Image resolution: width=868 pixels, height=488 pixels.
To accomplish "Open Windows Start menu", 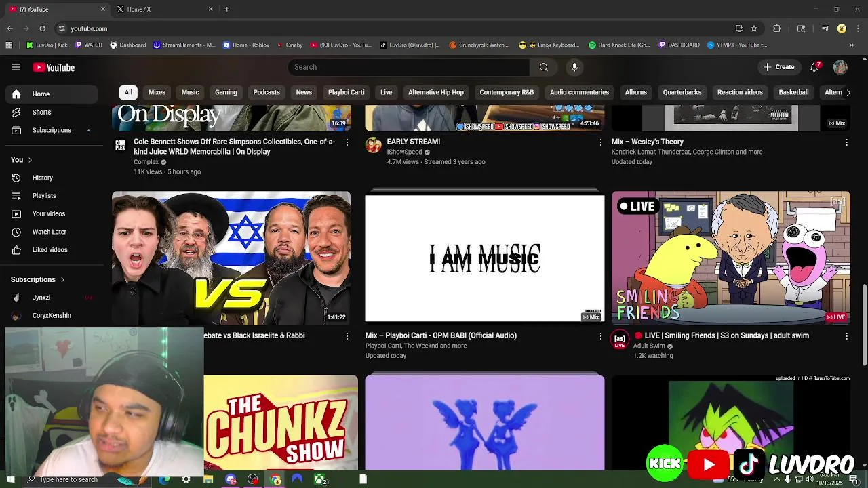I will click(x=9, y=480).
